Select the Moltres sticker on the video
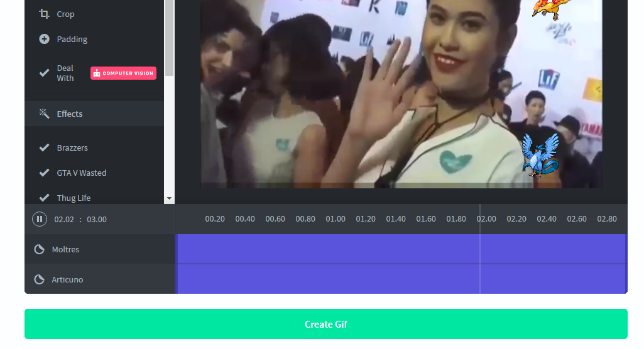644x349 pixels. (550, 9)
